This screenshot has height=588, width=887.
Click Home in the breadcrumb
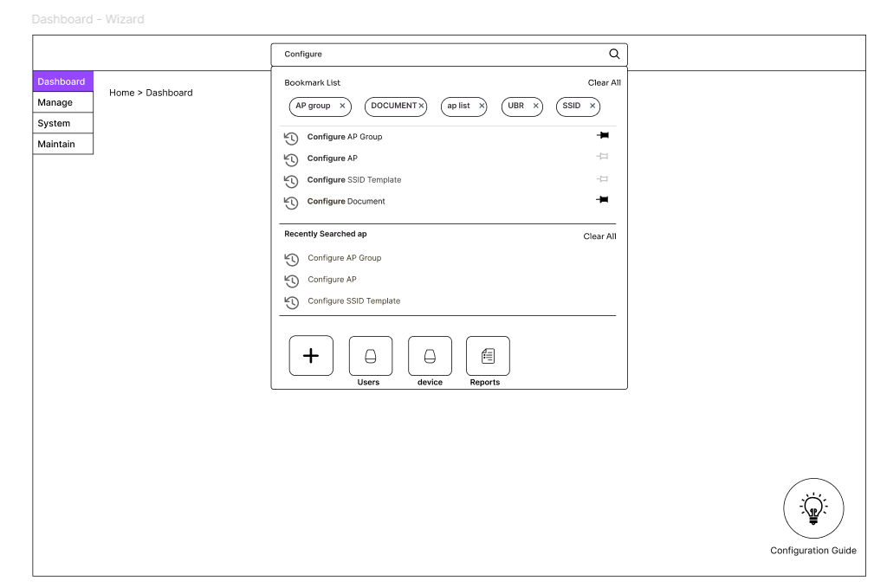[121, 93]
